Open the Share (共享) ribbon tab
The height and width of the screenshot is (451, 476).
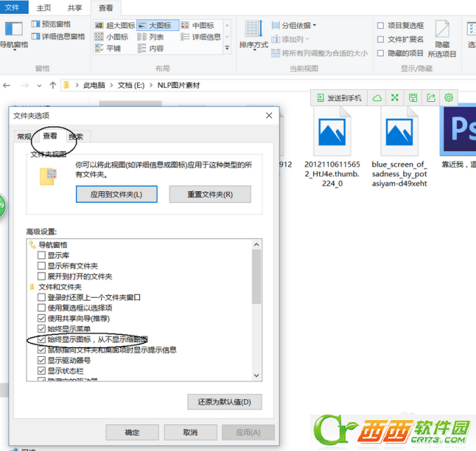coord(75,8)
